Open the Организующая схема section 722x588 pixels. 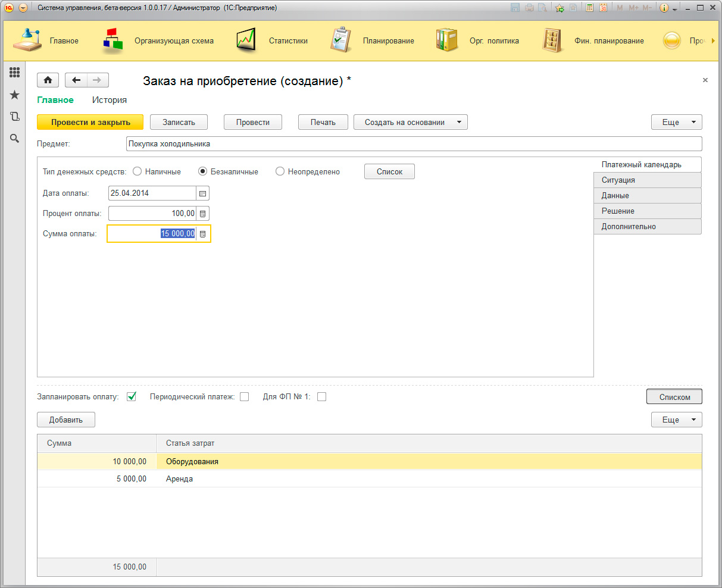click(x=158, y=40)
